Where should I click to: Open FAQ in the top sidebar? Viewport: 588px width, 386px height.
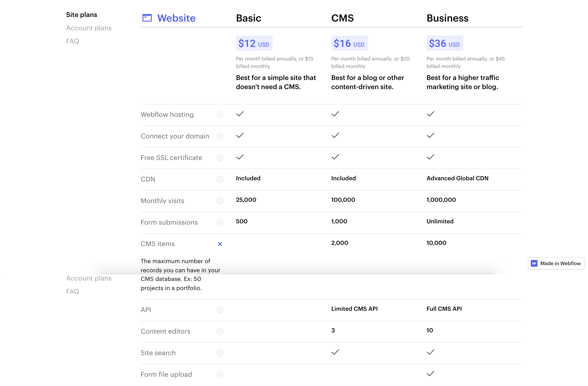click(x=72, y=41)
